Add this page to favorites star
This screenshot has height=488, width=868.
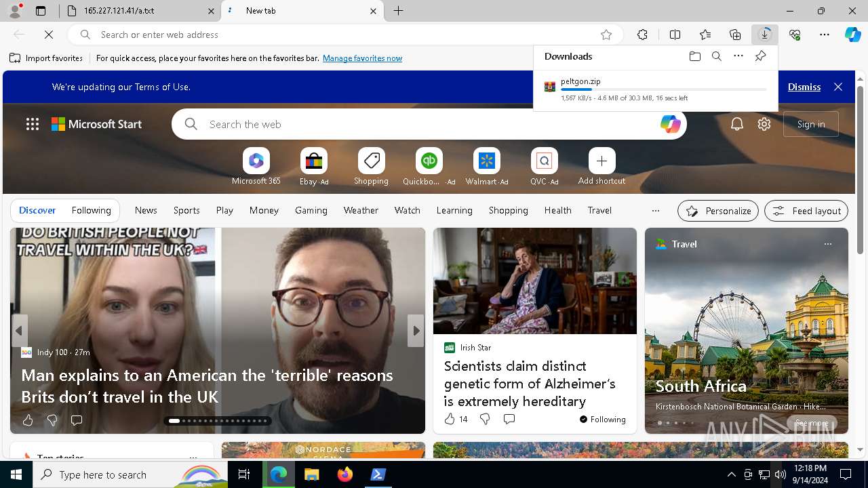[606, 35]
